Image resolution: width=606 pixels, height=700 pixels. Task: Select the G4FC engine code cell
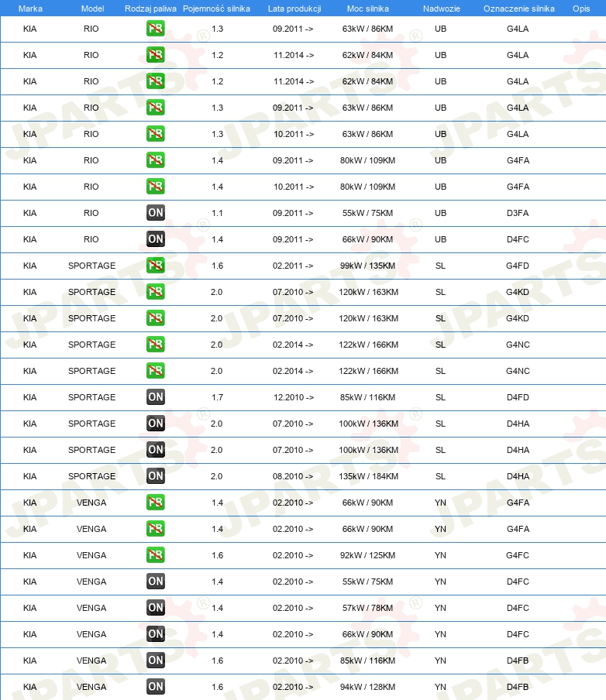click(518, 555)
